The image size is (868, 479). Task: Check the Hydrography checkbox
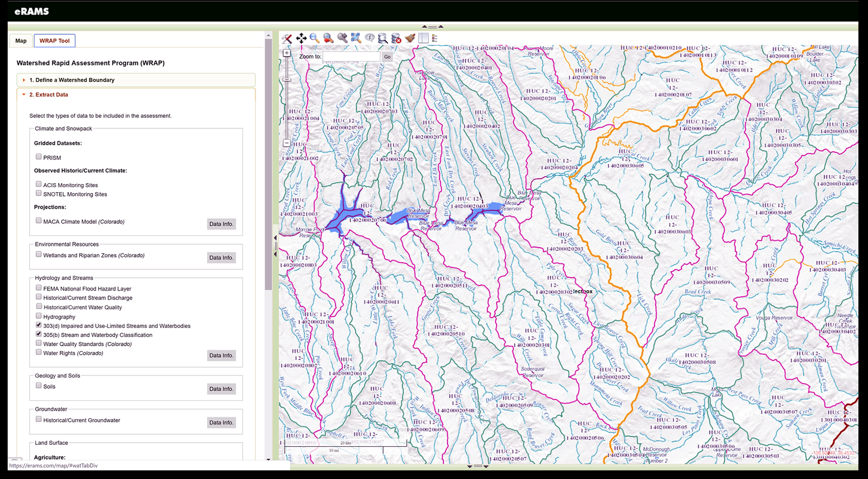point(39,316)
